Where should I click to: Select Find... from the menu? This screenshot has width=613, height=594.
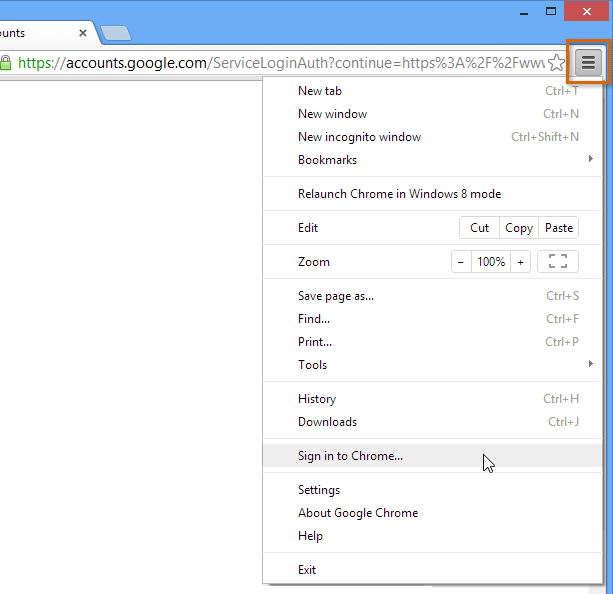(432, 319)
